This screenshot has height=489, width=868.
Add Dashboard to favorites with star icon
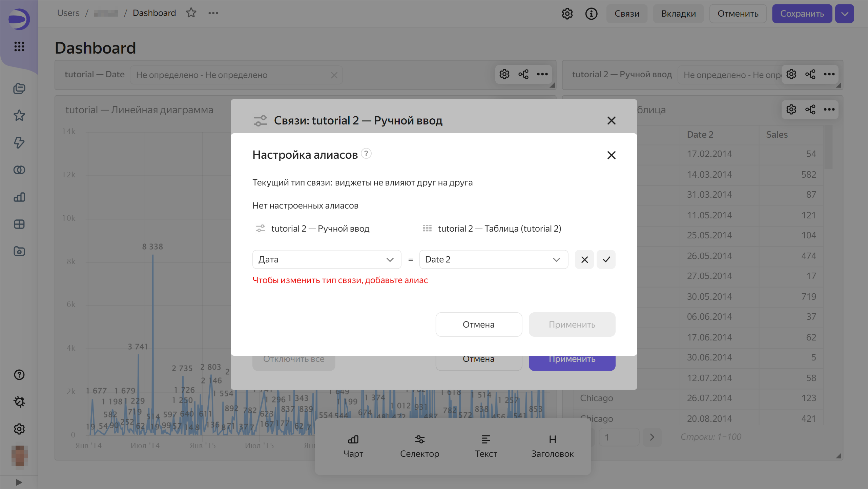pos(191,13)
